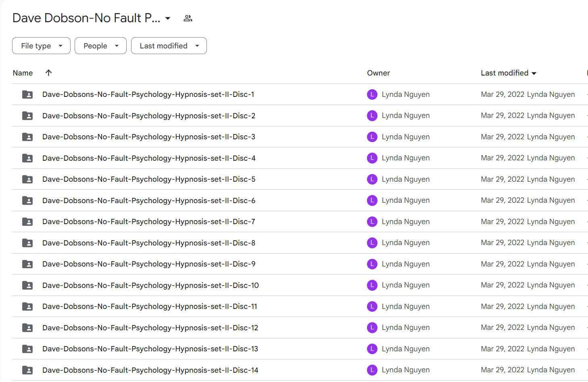Click owner name Lynda Nguyen for Disc-4
588x382 pixels.
[406, 158]
